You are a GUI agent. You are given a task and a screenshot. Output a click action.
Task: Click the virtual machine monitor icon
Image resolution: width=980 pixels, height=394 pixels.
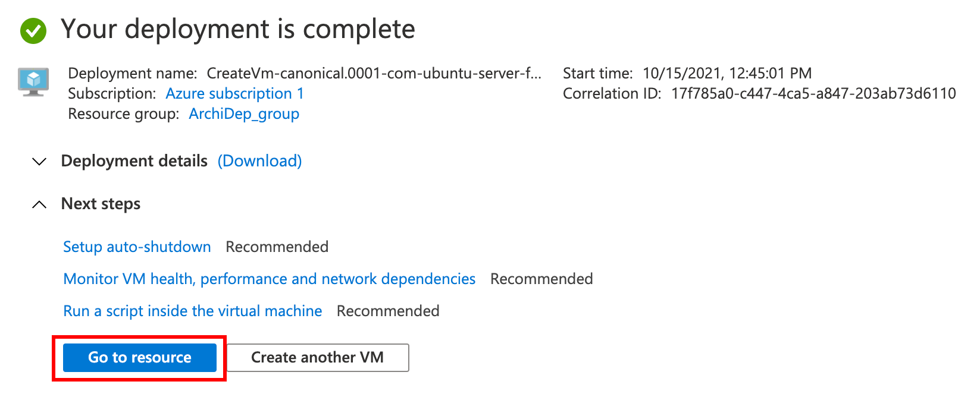(x=33, y=81)
